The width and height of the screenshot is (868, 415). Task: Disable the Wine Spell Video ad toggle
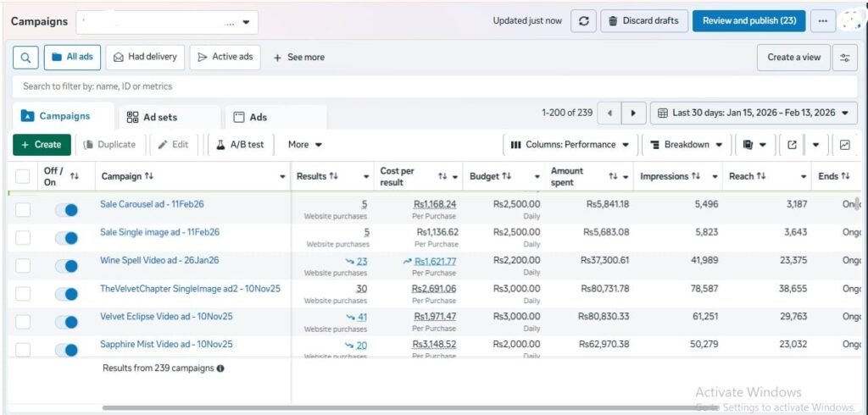click(66, 266)
